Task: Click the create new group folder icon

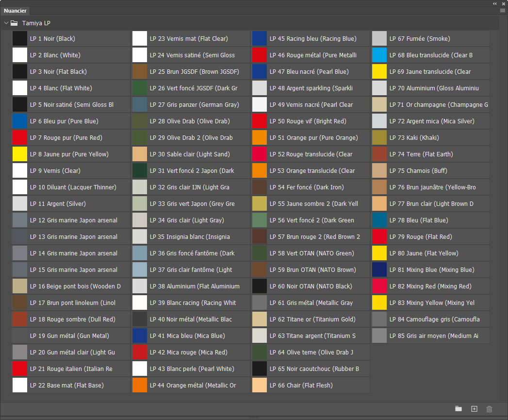Action: coord(459,409)
